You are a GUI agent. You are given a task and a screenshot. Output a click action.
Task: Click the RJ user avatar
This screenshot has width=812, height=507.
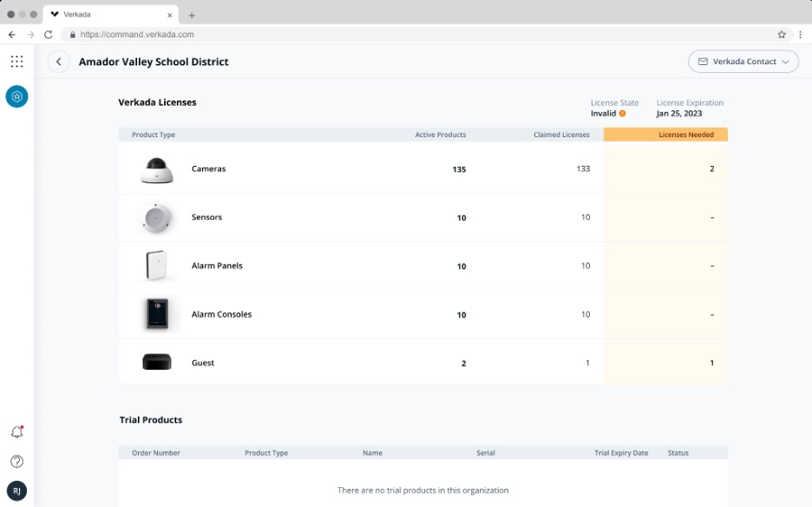pos(16,491)
